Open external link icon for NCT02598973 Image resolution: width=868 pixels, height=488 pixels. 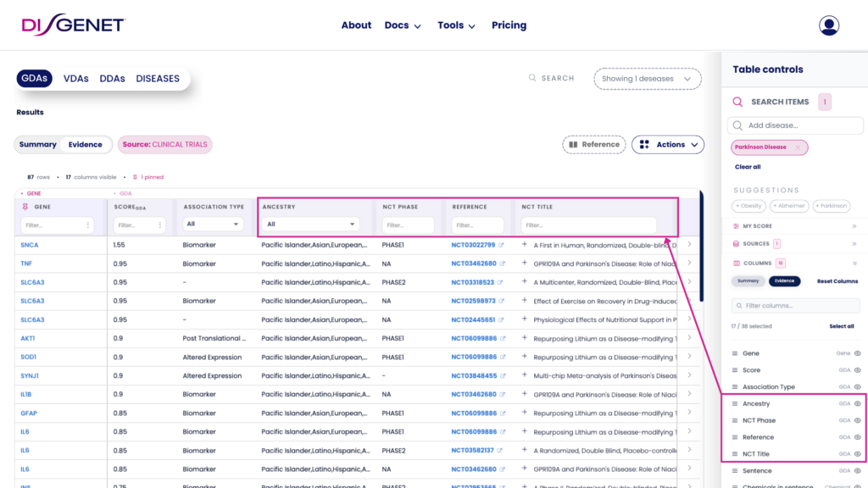pos(502,301)
